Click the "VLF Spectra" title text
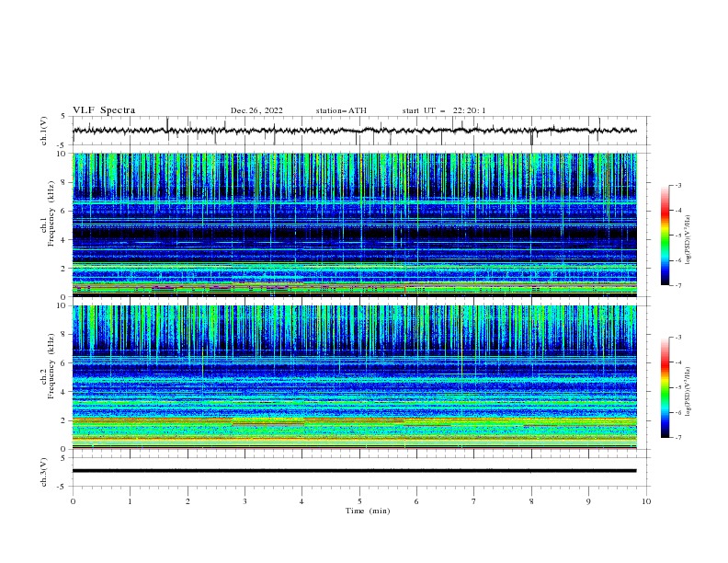 tap(104, 110)
